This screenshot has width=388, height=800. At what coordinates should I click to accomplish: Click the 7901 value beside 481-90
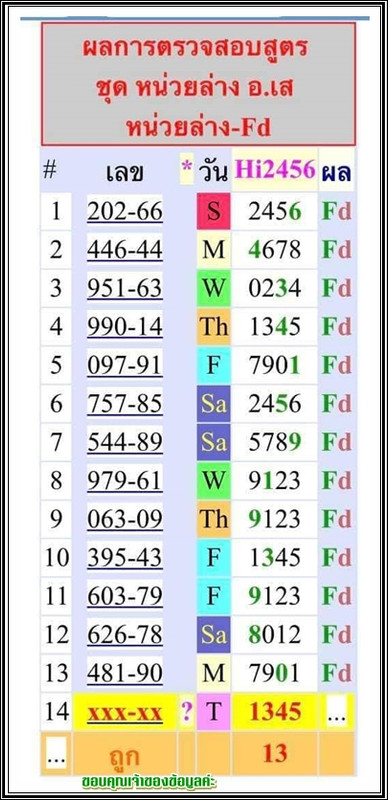[x=275, y=673]
